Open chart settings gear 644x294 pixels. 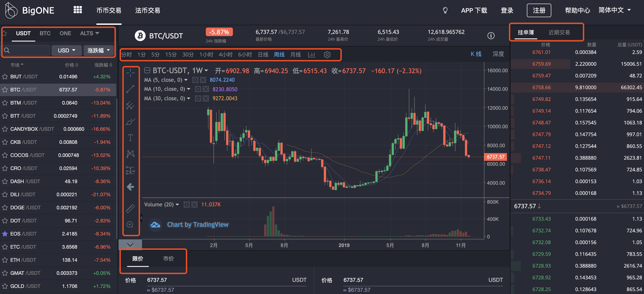coord(327,54)
